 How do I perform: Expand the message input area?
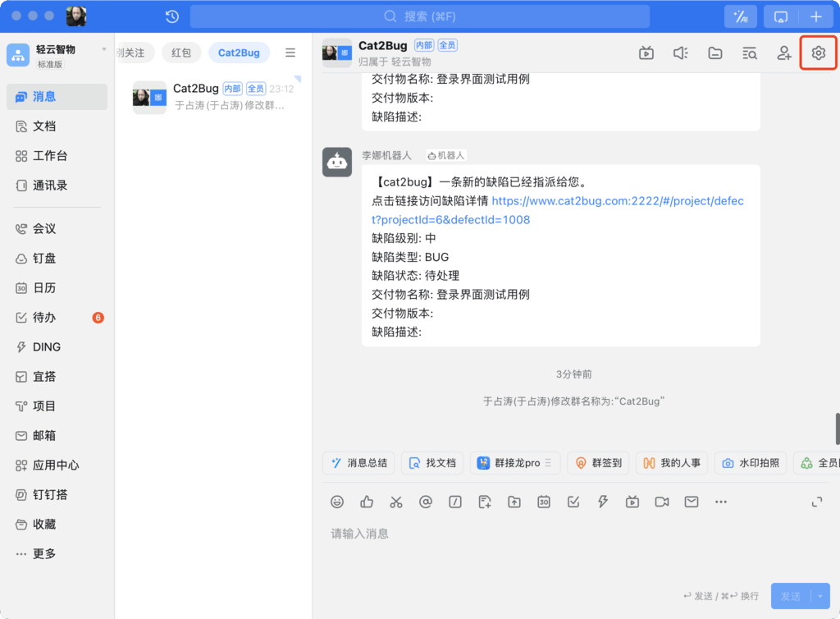point(816,502)
